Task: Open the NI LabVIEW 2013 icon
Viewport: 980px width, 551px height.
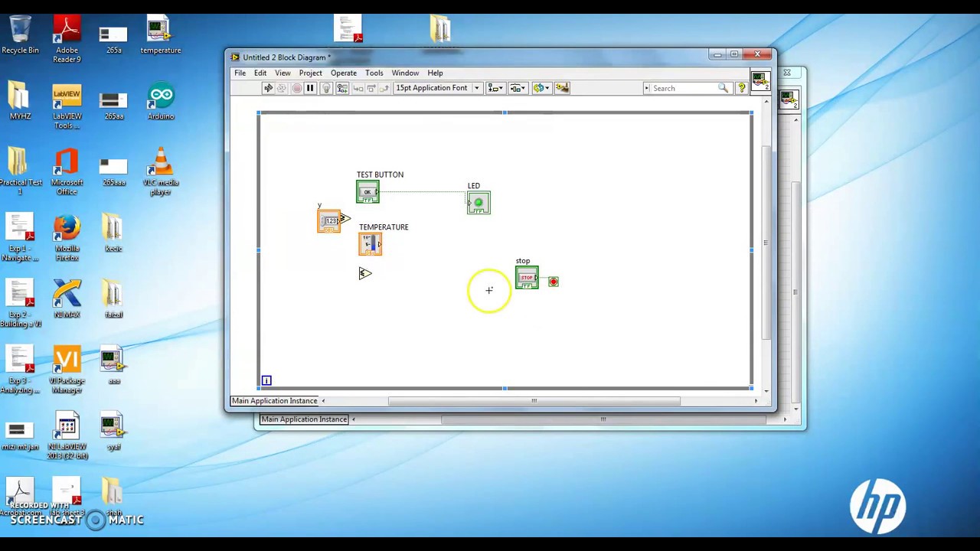Action: click(x=67, y=436)
